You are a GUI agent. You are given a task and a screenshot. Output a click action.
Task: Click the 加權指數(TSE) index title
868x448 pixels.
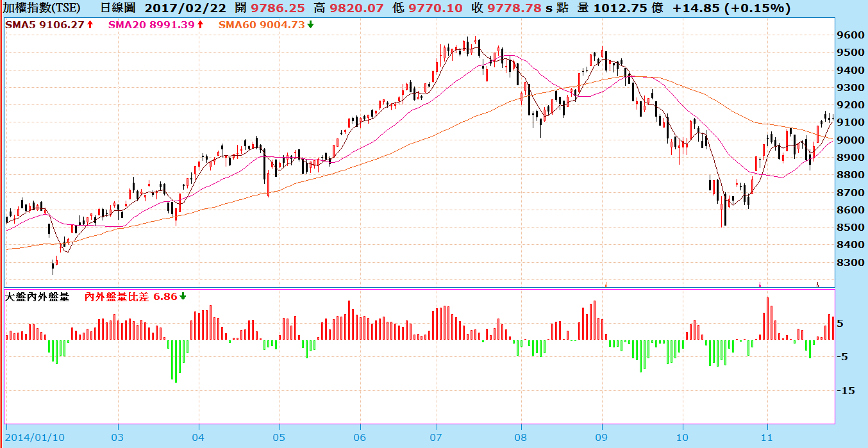[x=42, y=8]
